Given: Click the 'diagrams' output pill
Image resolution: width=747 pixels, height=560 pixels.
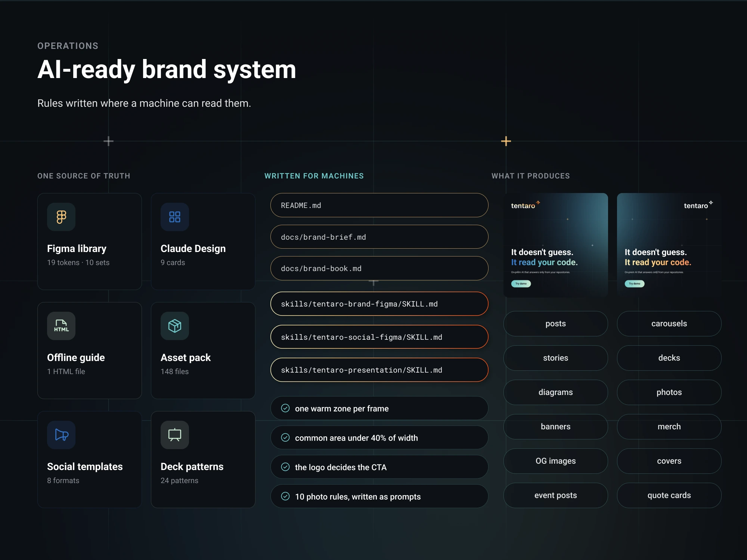Looking at the screenshot, I should coord(556,392).
